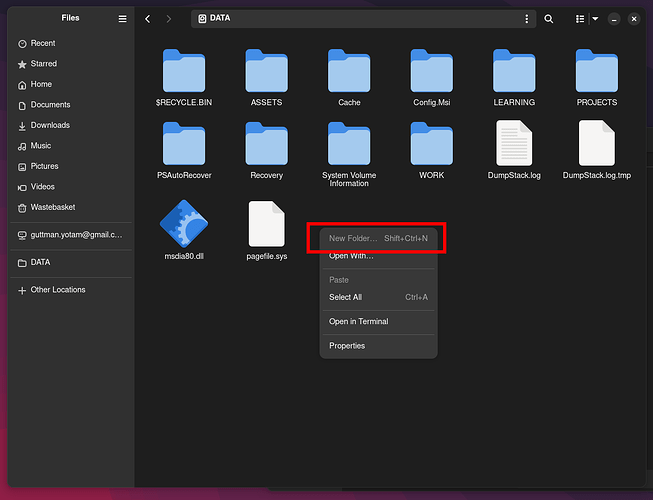Expand view options dropdown arrow
This screenshot has height=500, width=653.
tap(595, 19)
